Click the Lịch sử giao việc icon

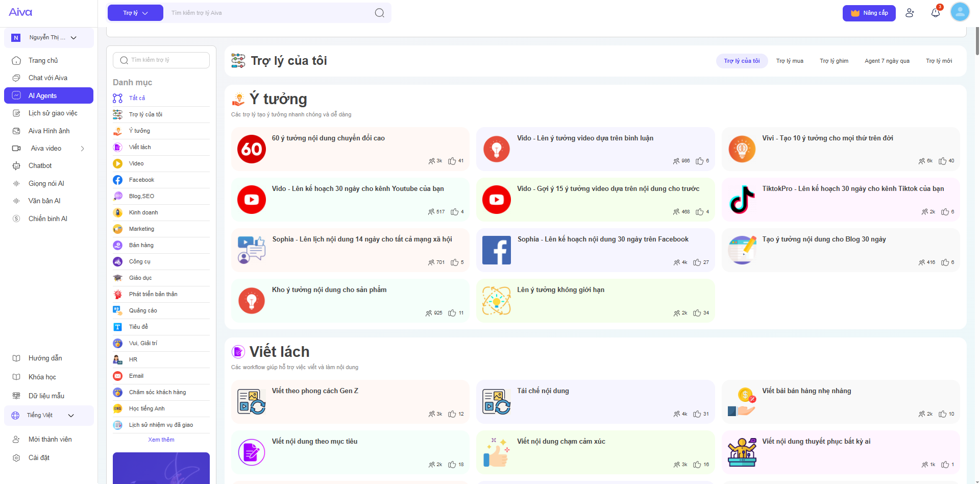[x=16, y=113]
